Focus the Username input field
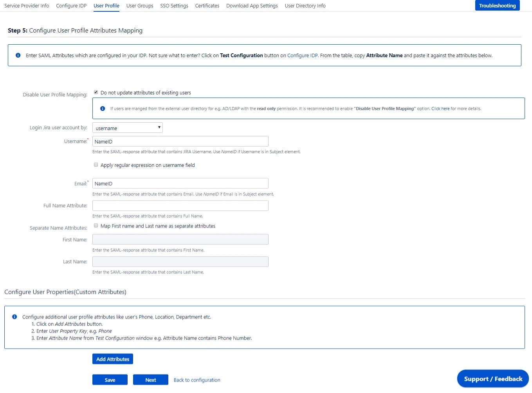 click(x=180, y=141)
